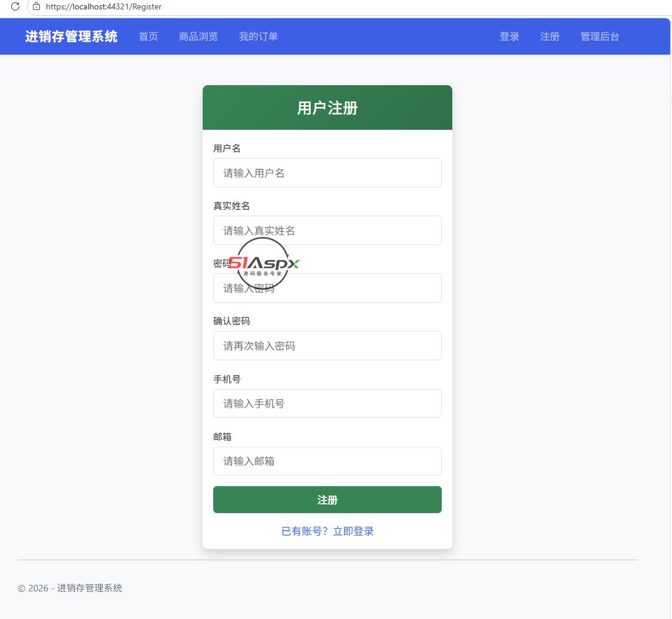Click the site info lock icon
The image size is (672, 619).
(x=36, y=6)
